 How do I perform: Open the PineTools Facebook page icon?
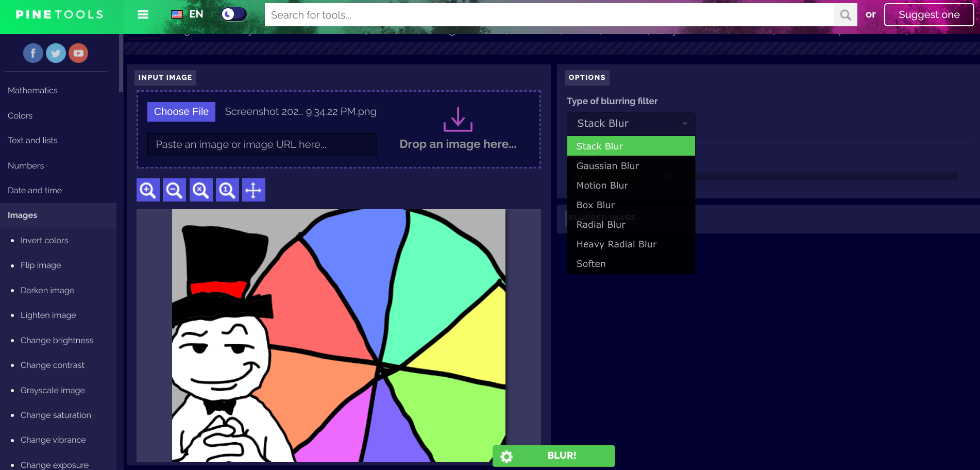click(x=33, y=53)
